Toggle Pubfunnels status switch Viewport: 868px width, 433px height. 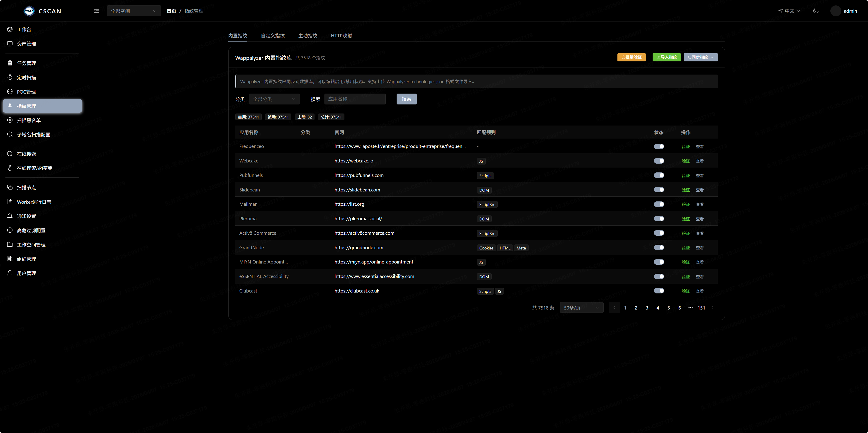click(659, 175)
